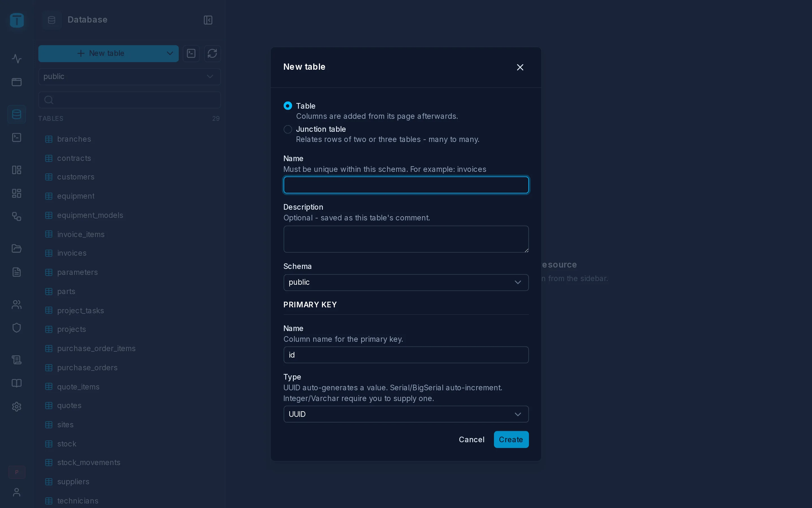
Task: Select the Database cylinder icon in rail
Action: (17, 114)
